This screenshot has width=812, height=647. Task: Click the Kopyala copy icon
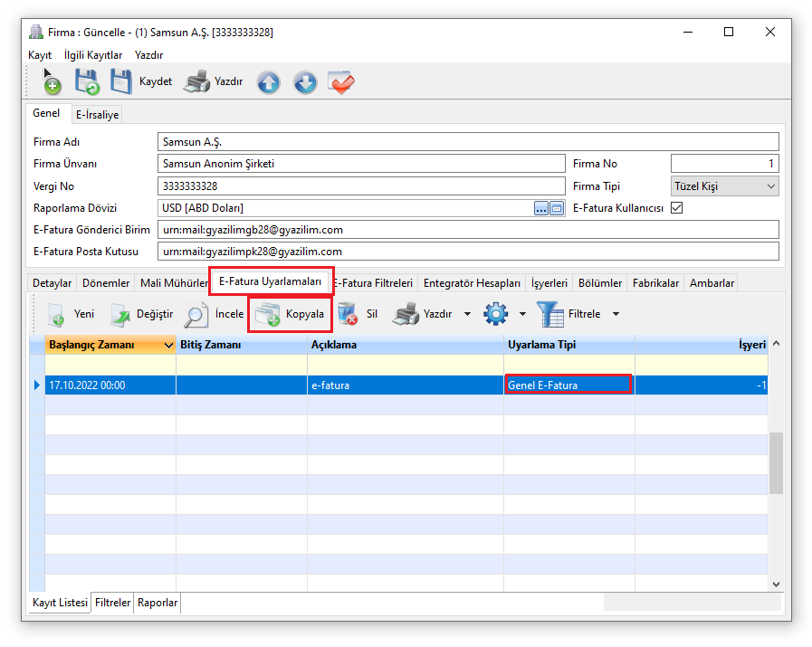pos(268,314)
